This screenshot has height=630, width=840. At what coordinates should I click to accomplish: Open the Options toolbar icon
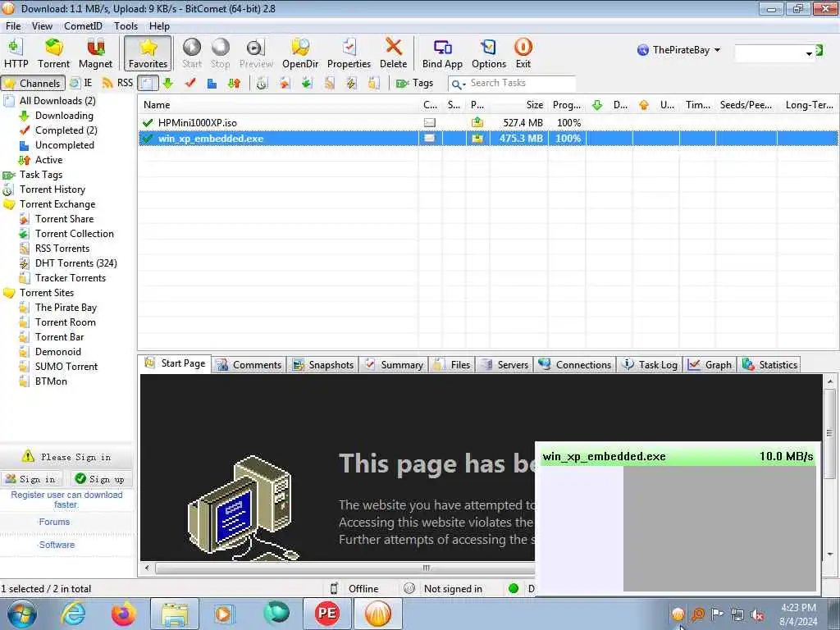pos(489,53)
